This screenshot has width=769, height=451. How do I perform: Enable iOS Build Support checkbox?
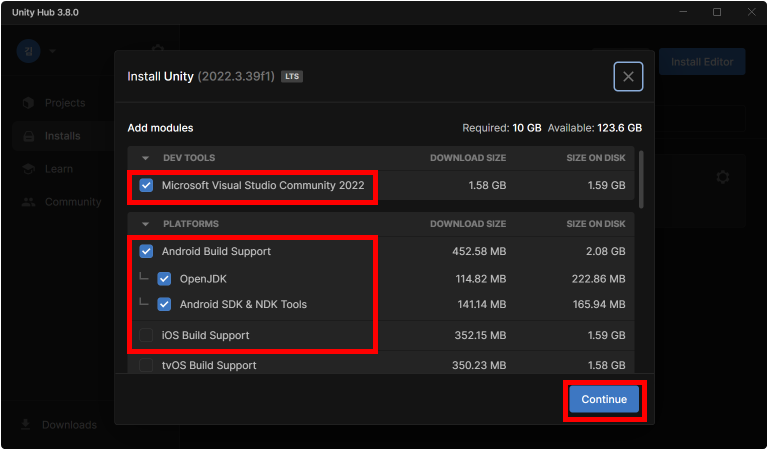146,335
